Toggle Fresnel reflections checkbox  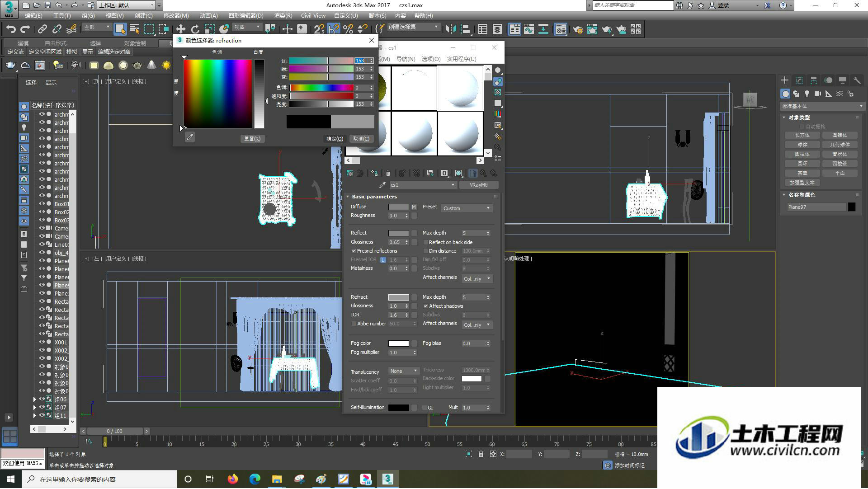pos(354,251)
